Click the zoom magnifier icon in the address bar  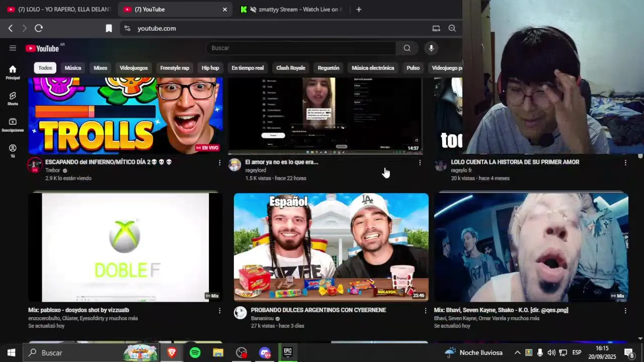(452, 29)
